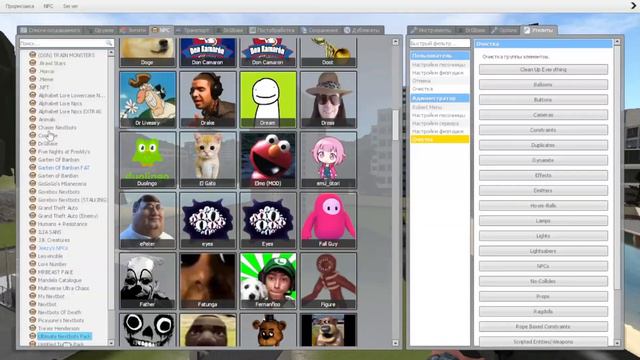
Task: Open the Grand Theft Auto (Enemy) category
Action: point(68,216)
